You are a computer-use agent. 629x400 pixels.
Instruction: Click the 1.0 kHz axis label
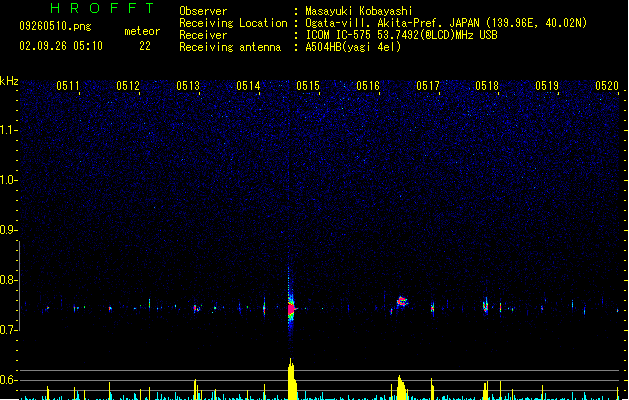click(8, 180)
